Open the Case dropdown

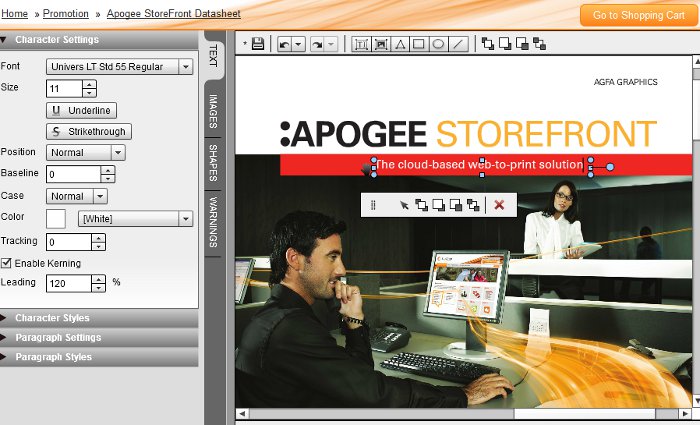(x=100, y=196)
